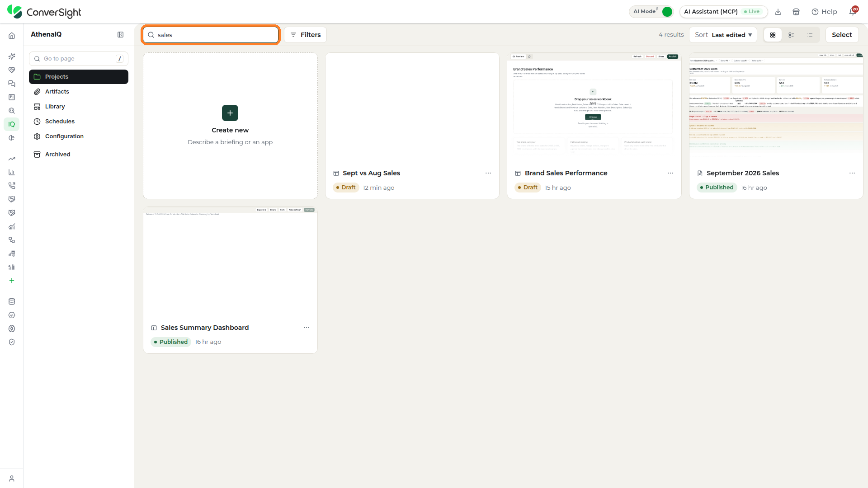
Task: Open Archived in sidebar
Action: tap(79, 155)
